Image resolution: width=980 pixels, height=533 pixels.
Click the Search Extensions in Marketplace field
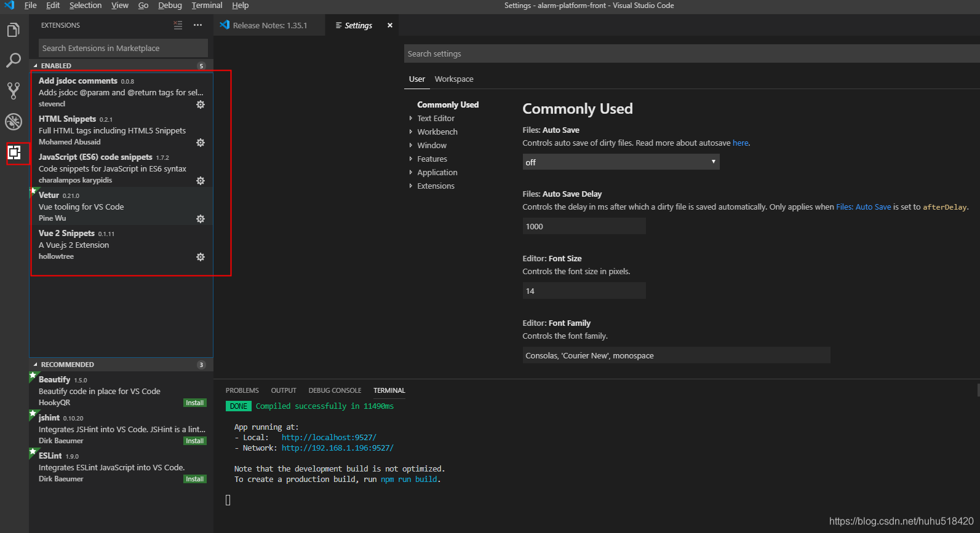(x=124, y=48)
